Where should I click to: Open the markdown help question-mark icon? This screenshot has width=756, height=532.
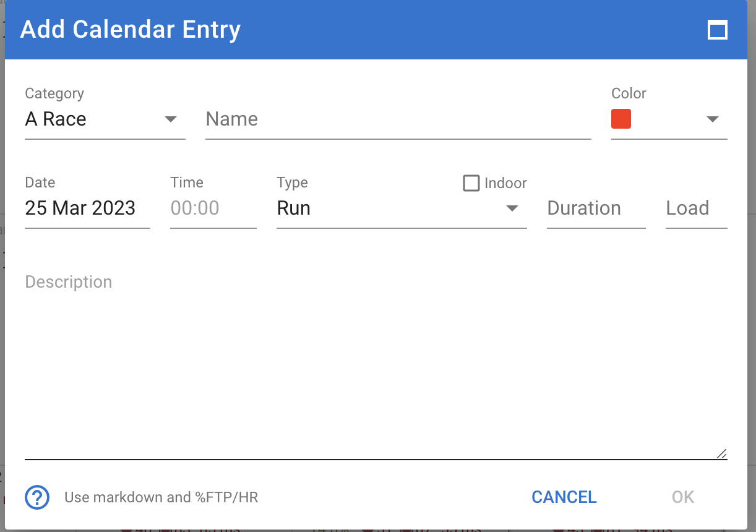pyautogui.click(x=37, y=497)
